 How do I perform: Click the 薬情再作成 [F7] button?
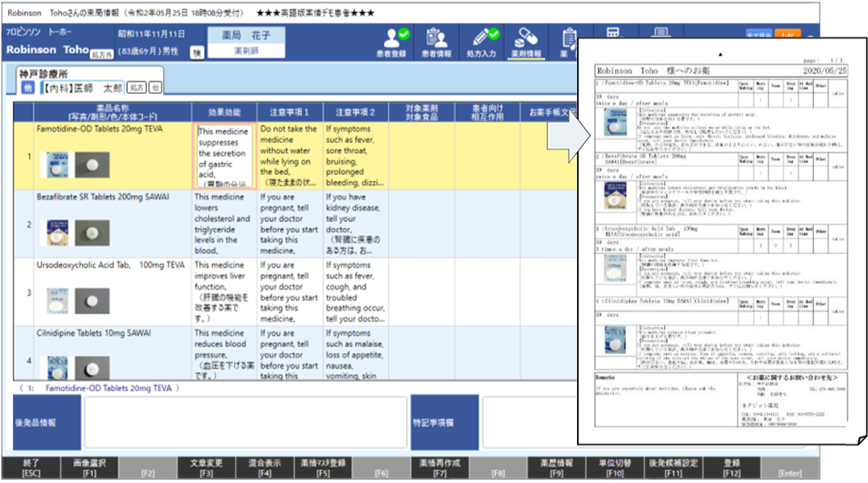[440, 468]
